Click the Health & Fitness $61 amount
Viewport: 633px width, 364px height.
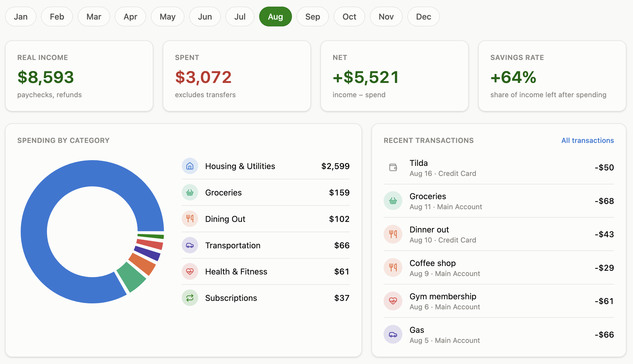342,272
